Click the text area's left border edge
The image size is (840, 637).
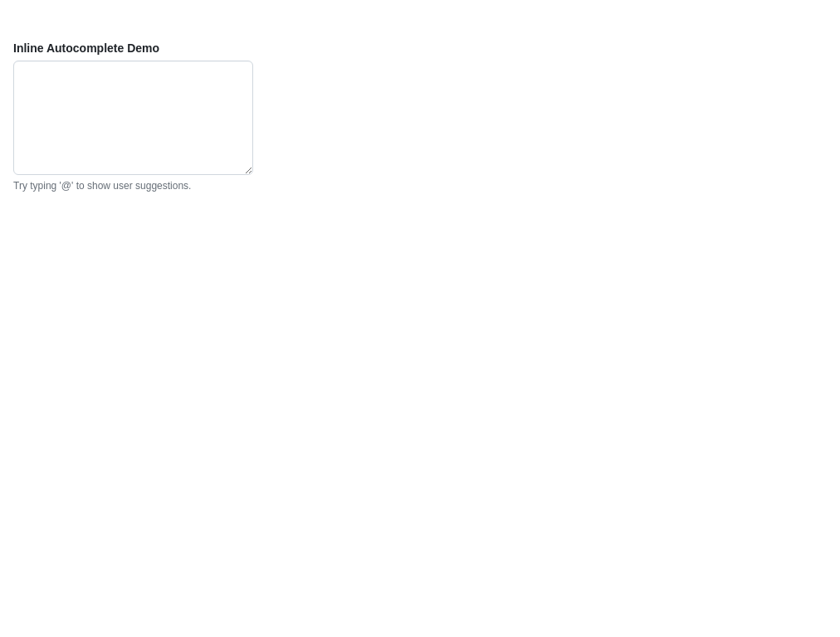pyautogui.click(x=14, y=118)
